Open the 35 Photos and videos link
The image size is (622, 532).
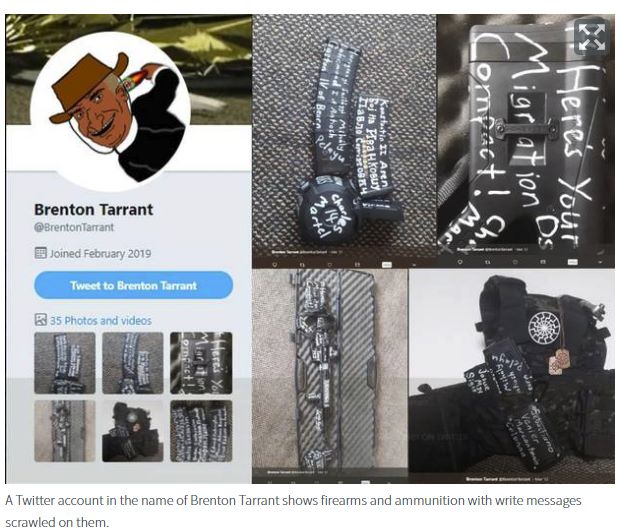[100, 321]
